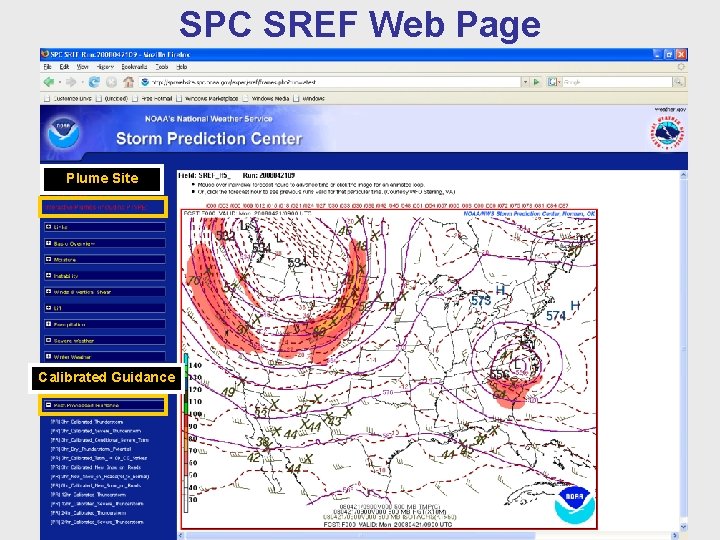Click the horizontal scrollbar right arrow
The image size is (720, 540).
coord(675,535)
